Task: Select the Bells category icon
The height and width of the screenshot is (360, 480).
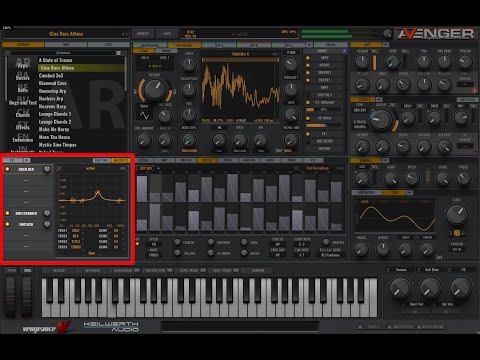Action: [23, 88]
